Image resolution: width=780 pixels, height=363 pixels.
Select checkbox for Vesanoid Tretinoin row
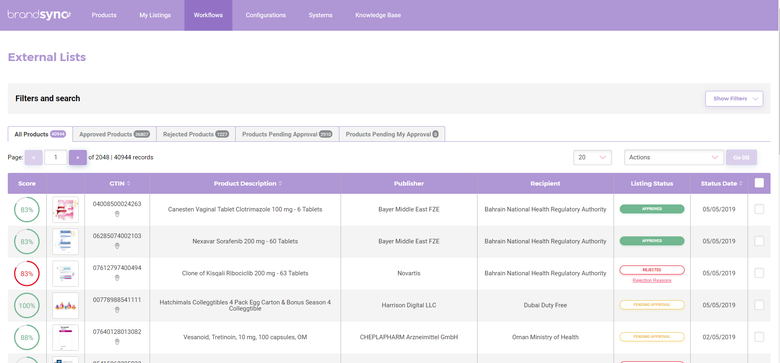[759, 337]
